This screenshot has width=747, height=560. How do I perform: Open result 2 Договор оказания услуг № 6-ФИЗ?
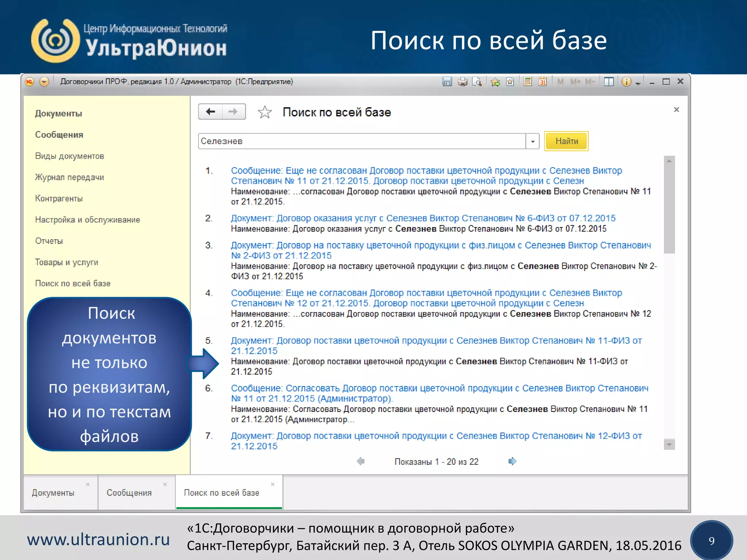[423, 218]
